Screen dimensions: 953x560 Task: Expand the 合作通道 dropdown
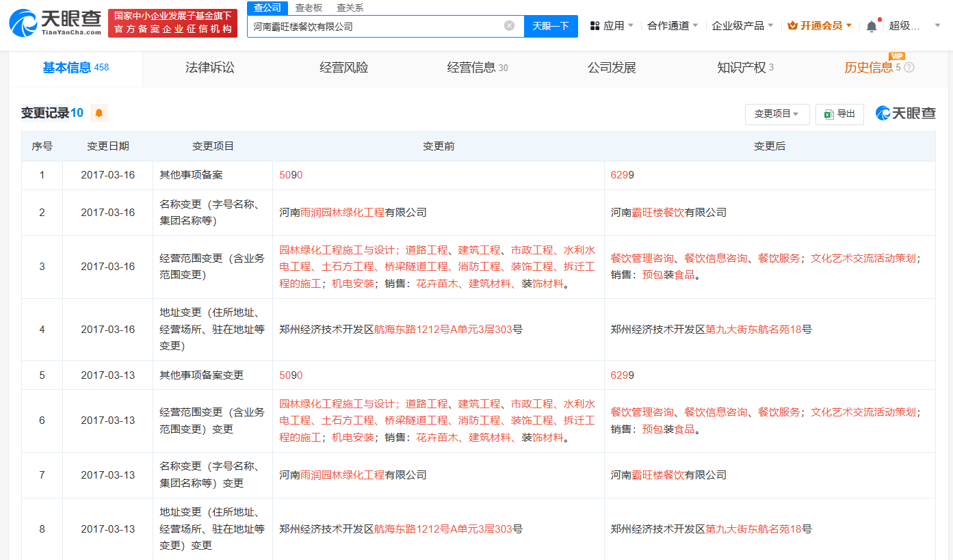click(673, 26)
